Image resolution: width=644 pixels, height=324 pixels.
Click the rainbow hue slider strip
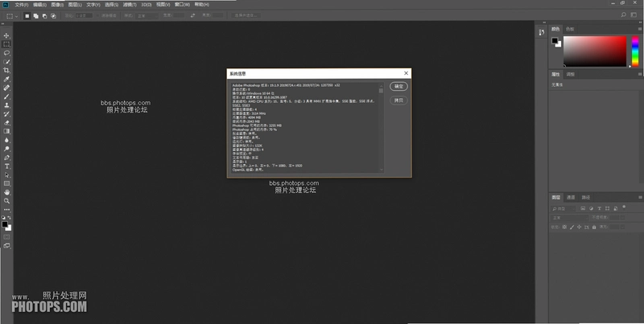pos(635,51)
